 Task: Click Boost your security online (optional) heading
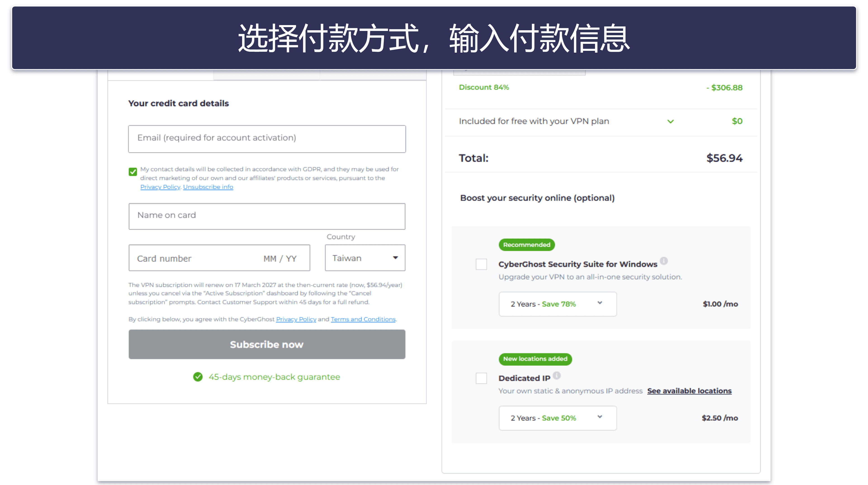coord(537,198)
